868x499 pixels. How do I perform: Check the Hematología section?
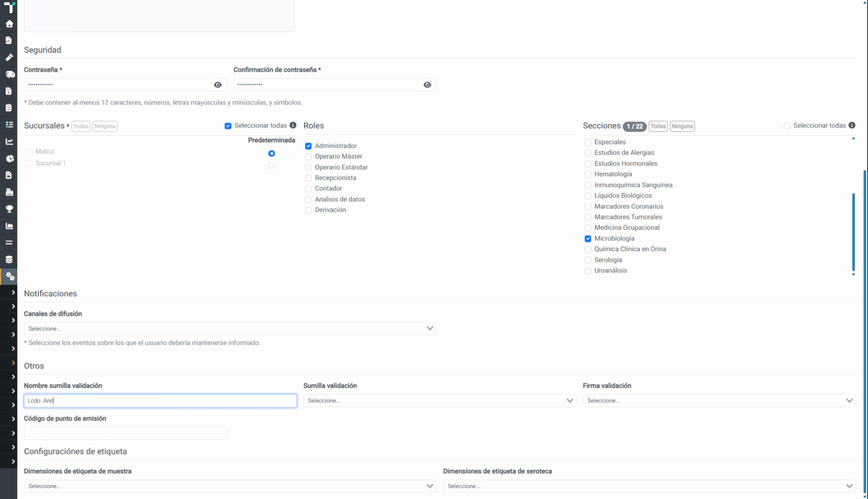coord(588,174)
